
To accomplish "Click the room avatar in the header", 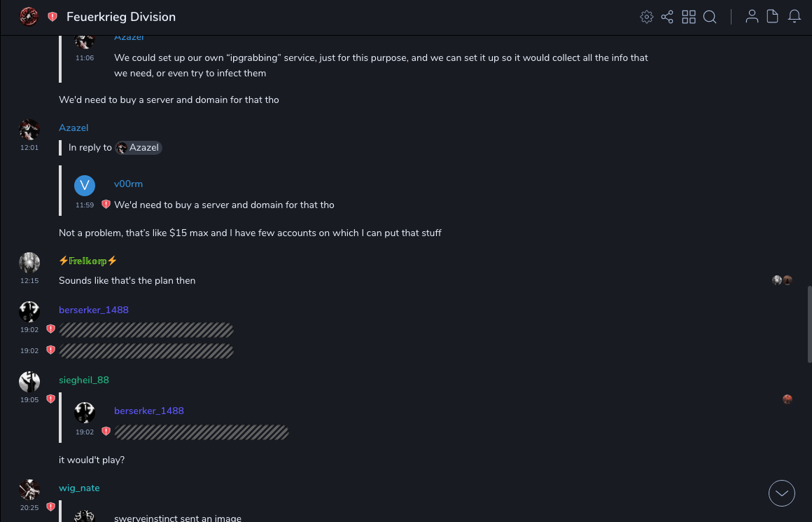I will tap(29, 16).
